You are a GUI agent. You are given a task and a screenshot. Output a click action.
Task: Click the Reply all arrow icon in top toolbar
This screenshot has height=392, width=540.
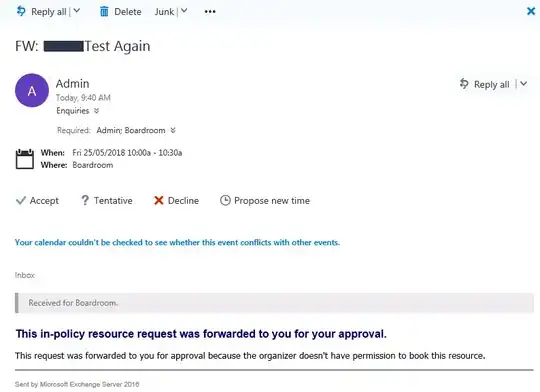(21, 11)
